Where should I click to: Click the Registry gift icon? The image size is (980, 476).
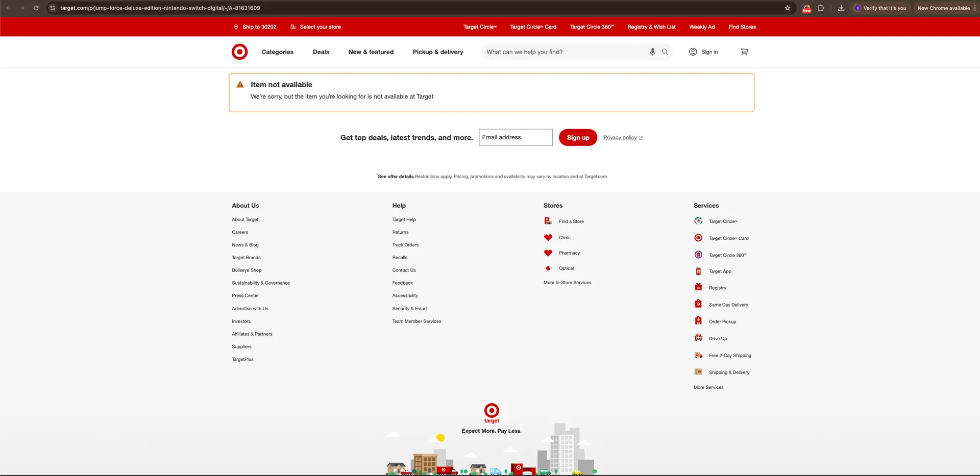click(x=698, y=287)
